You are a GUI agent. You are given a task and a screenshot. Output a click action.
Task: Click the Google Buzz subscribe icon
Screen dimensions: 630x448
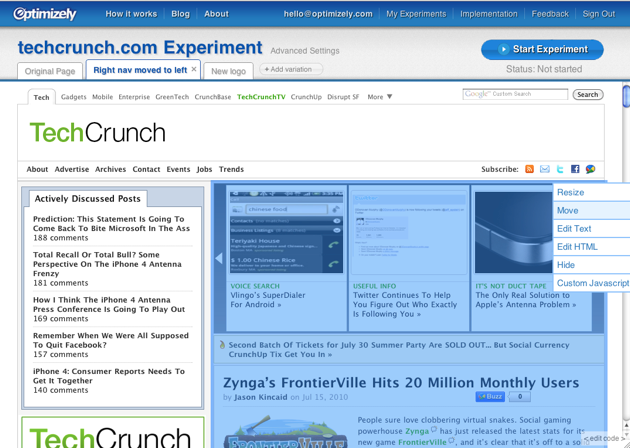pos(590,169)
